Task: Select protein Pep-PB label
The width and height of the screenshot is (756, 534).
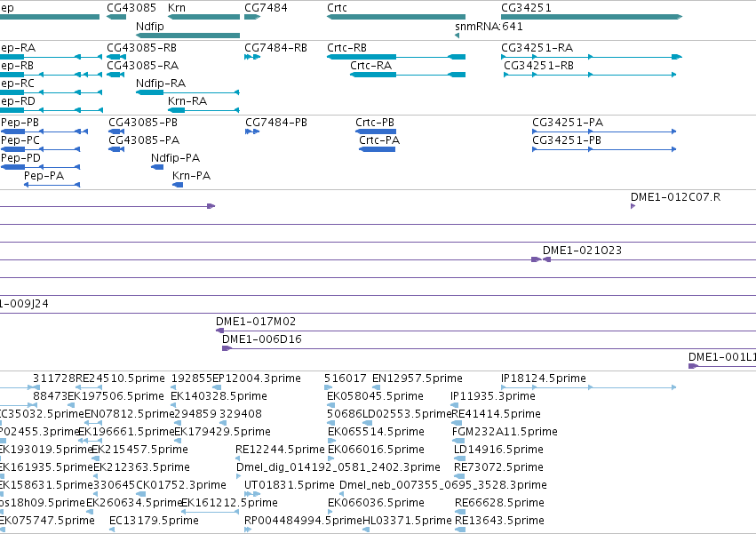Action: click(20, 122)
